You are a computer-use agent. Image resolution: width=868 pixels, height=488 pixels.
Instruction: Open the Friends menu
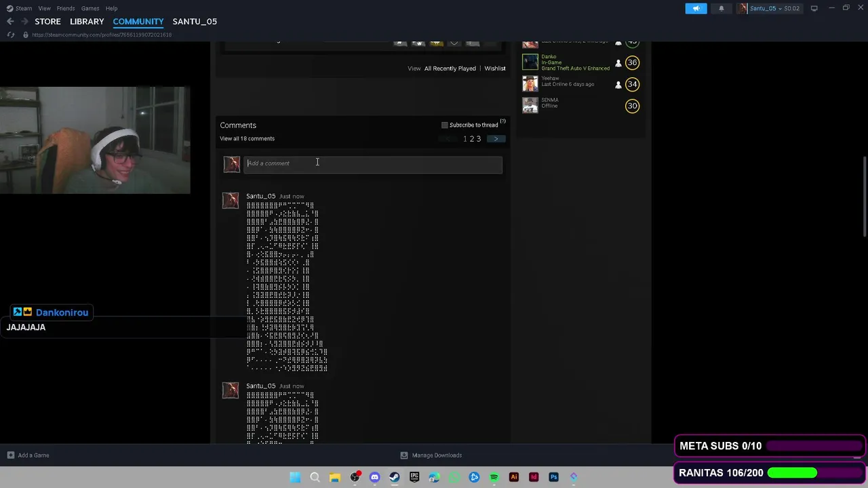pos(66,8)
